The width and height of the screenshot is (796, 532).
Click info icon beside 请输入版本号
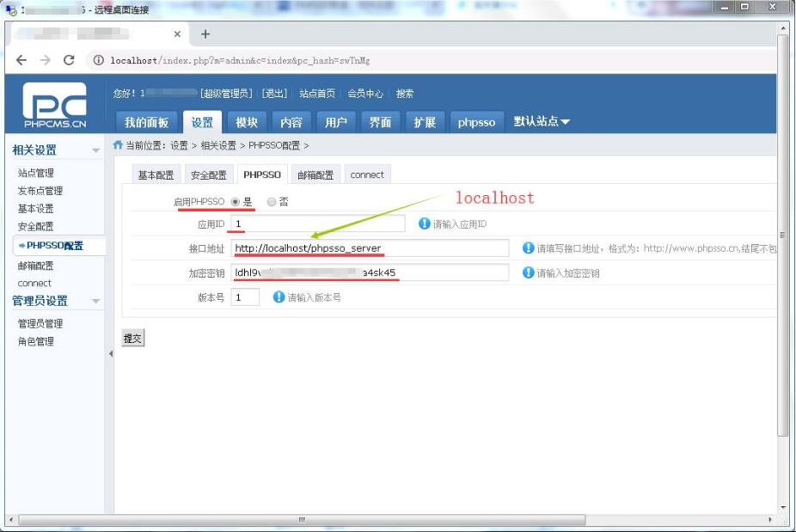279,297
